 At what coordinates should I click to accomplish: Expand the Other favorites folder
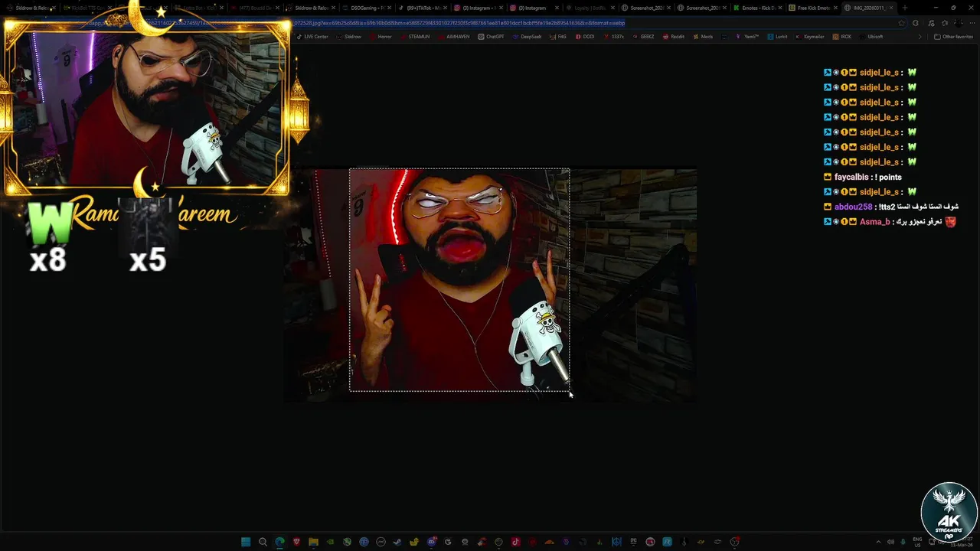(953, 37)
